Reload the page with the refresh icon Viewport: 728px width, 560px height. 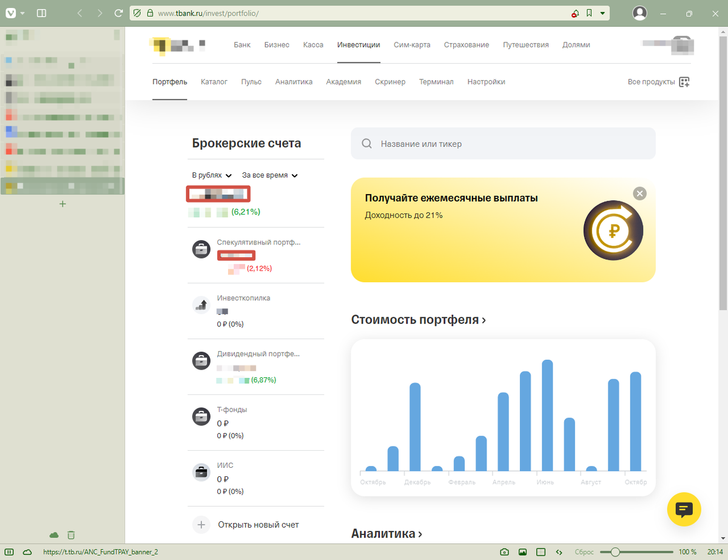click(x=119, y=12)
